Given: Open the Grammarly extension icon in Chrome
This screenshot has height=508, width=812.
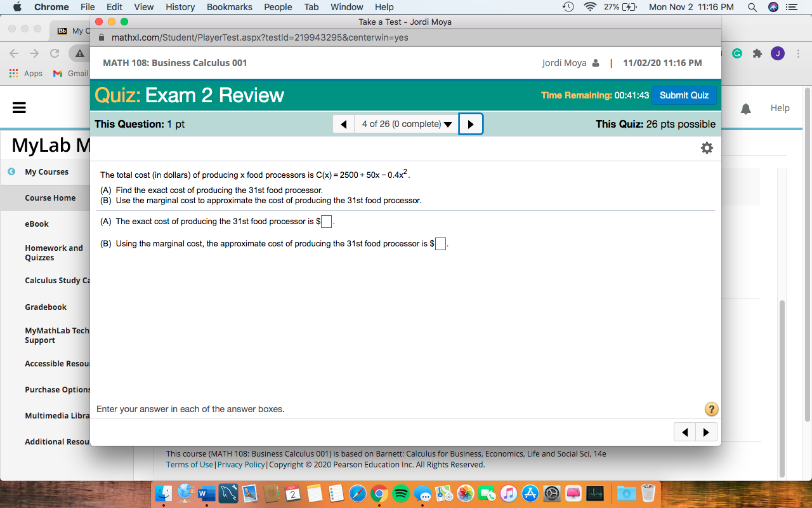Looking at the screenshot, I should click(x=738, y=53).
